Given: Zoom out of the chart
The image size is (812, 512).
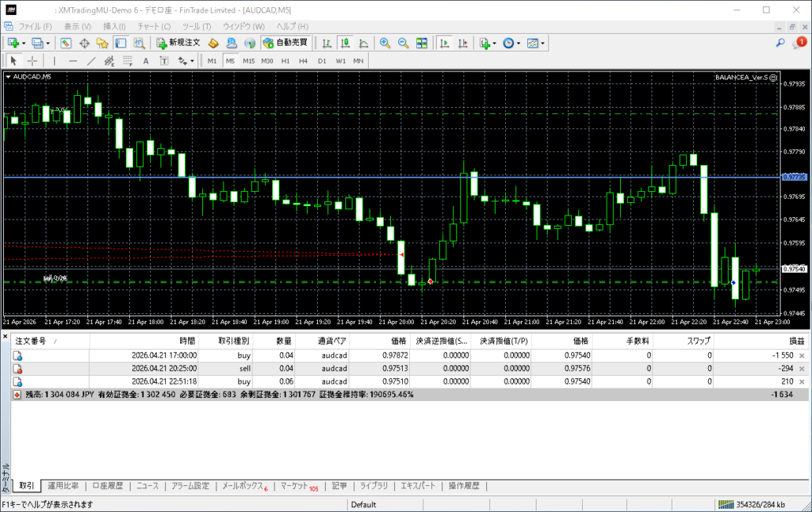Looking at the screenshot, I should click(403, 43).
